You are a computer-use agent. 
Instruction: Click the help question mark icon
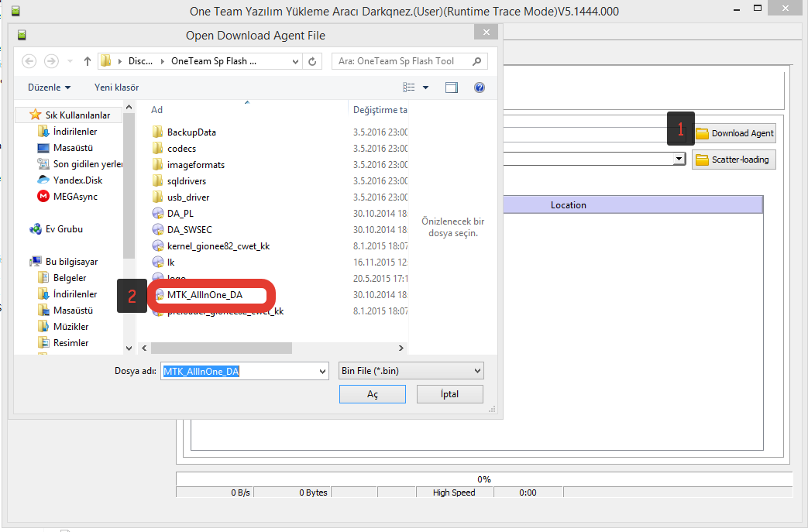479,88
